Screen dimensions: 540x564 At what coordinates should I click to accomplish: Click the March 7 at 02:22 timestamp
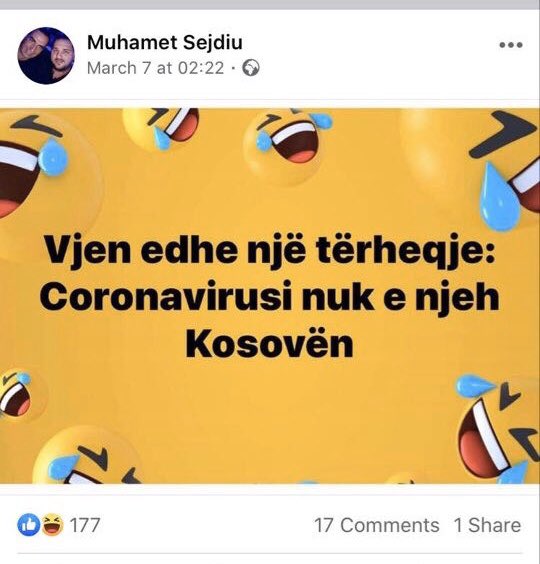click(155, 68)
